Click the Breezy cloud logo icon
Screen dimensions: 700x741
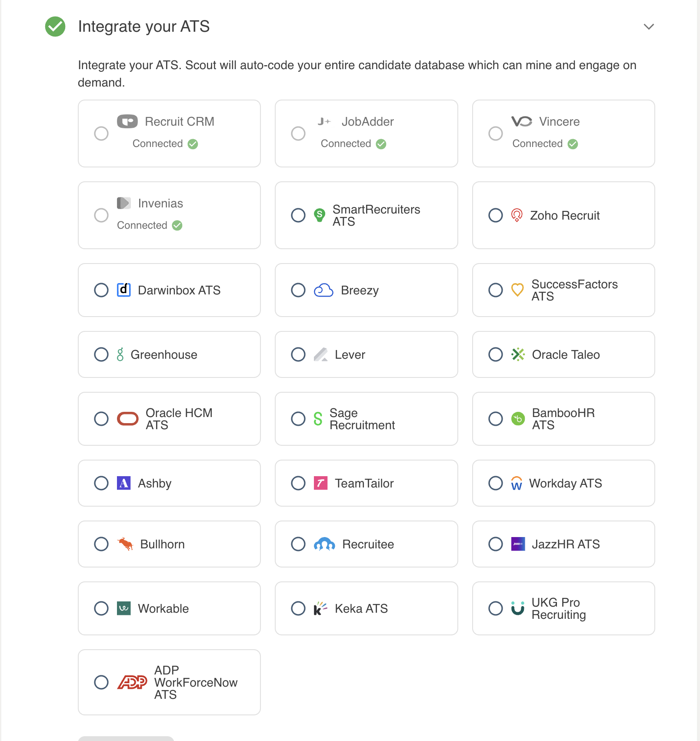pos(324,290)
